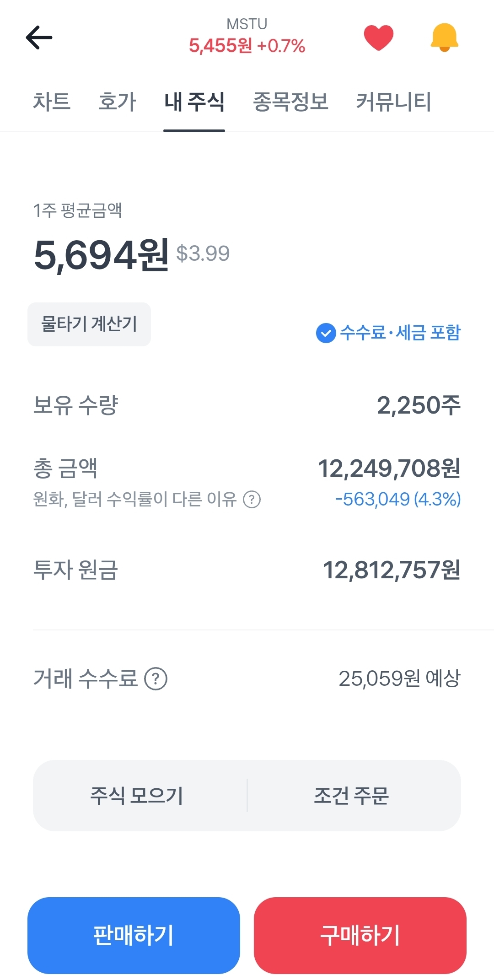The height and width of the screenshot is (980, 494).
Task: Tap the question icon next to 원화, 달러 수익률이 다른 이유
Action: tap(252, 499)
